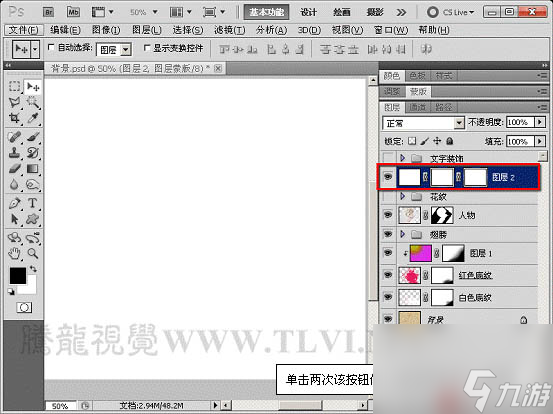
Task: Select the Crop tool
Action: pos(14,118)
